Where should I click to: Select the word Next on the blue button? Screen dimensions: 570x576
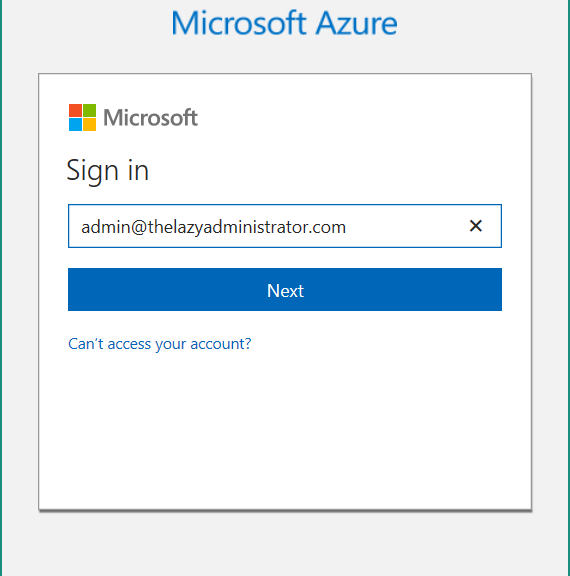point(285,291)
